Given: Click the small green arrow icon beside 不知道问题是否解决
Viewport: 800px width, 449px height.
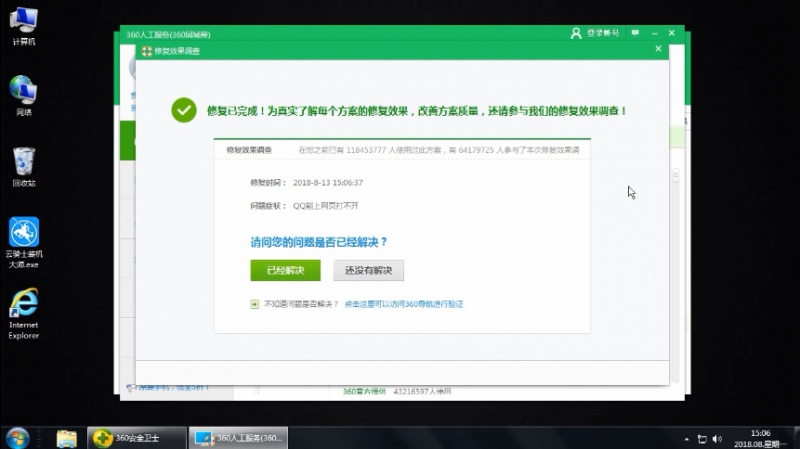Looking at the screenshot, I should coord(255,304).
